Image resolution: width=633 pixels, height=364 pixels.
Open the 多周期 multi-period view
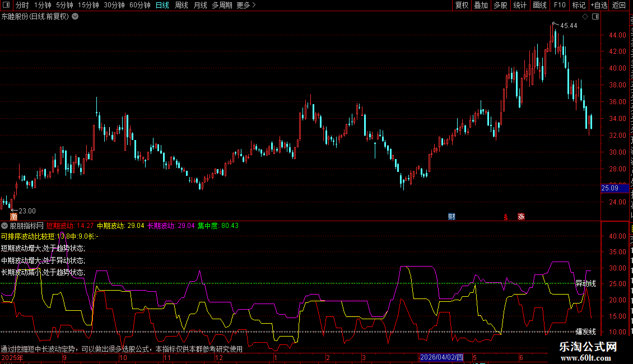222,5
